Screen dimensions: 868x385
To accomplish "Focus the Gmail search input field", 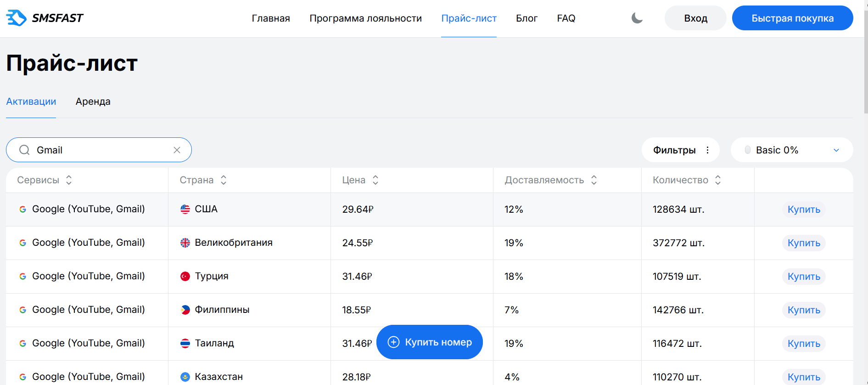I will coord(99,150).
